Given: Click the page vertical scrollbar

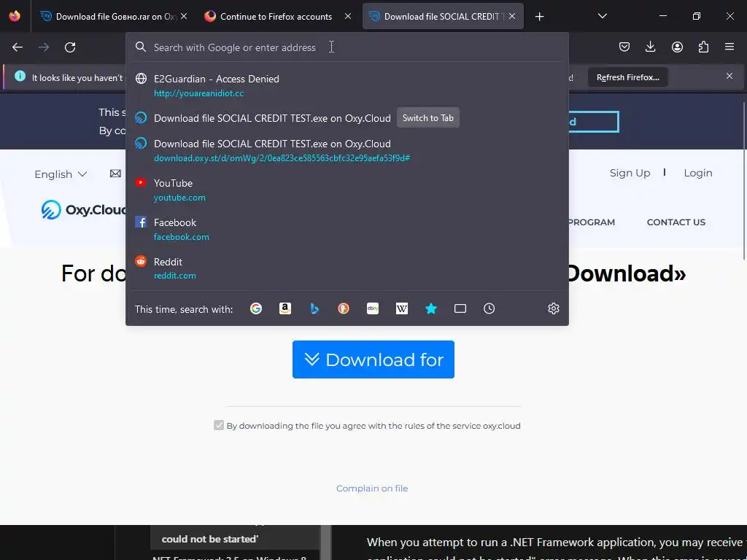Looking at the screenshot, I should pos(743,181).
